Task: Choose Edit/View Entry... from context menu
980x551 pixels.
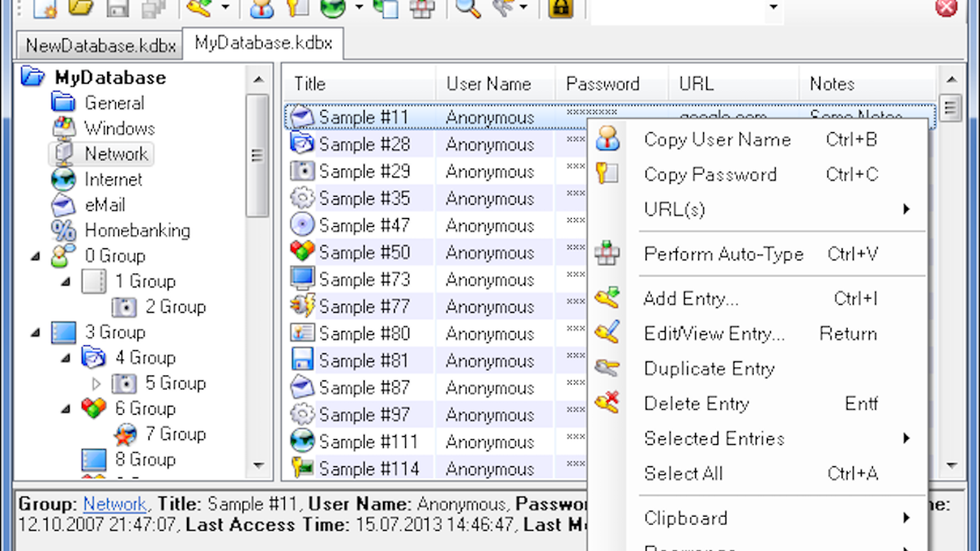Action: tap(758, 334)
